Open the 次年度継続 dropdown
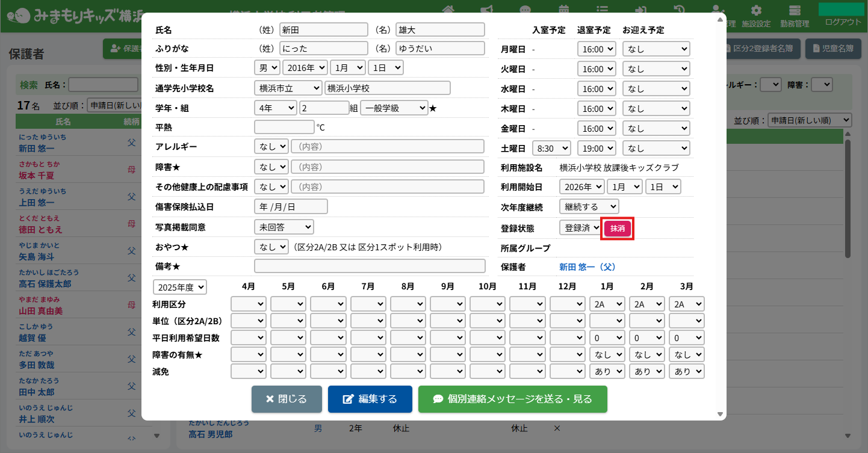This screenshot has height=453, width=868. [592, 207]
